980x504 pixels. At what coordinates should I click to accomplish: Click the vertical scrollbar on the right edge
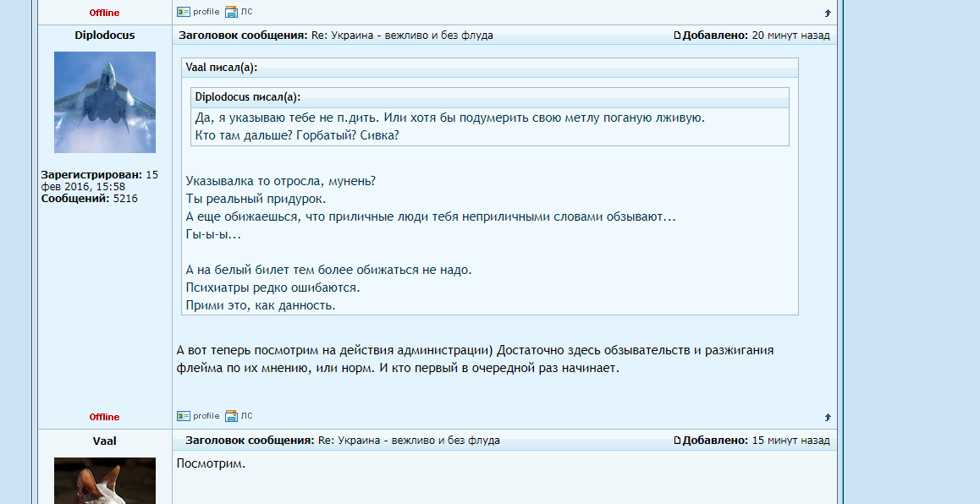point(839,254)
